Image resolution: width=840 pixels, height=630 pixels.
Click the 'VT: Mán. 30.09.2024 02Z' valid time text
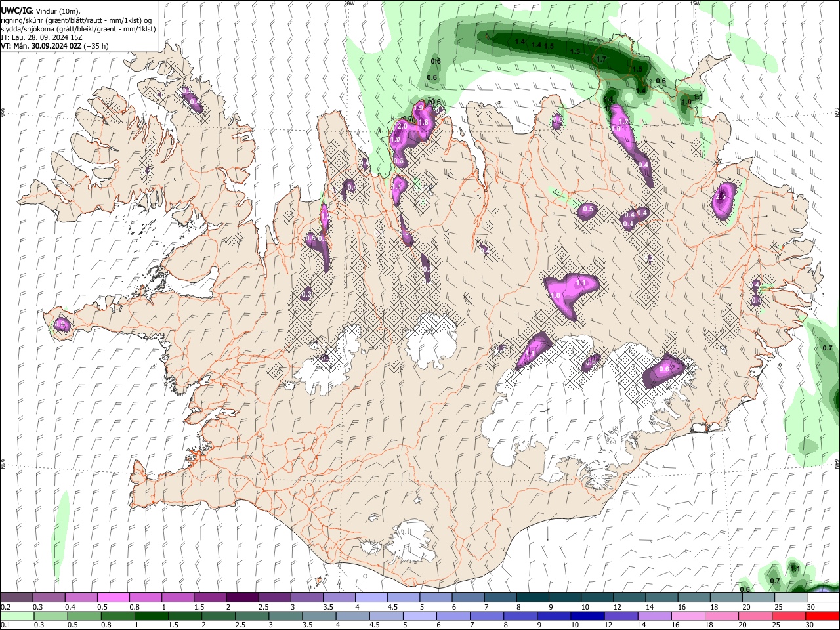tap(41, 46)
